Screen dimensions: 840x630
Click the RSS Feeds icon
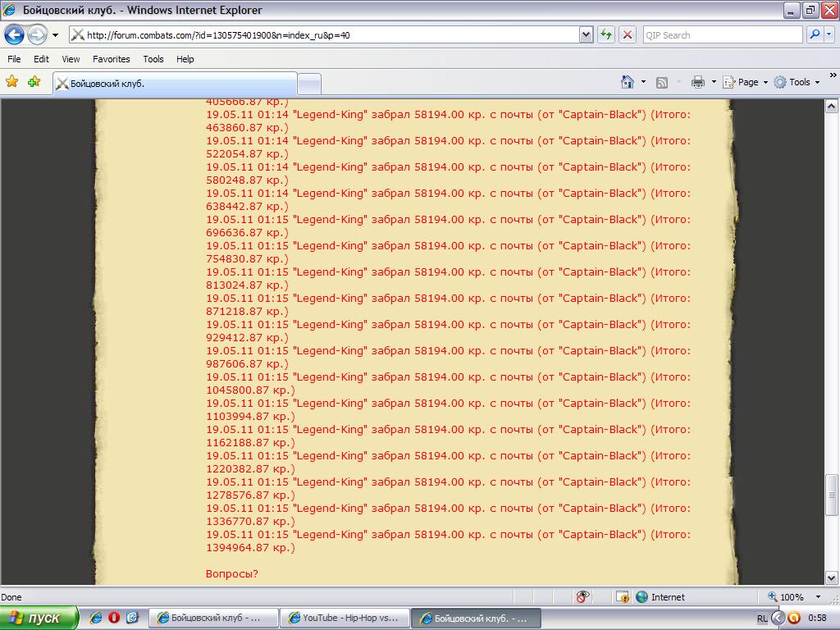(662, 82)
